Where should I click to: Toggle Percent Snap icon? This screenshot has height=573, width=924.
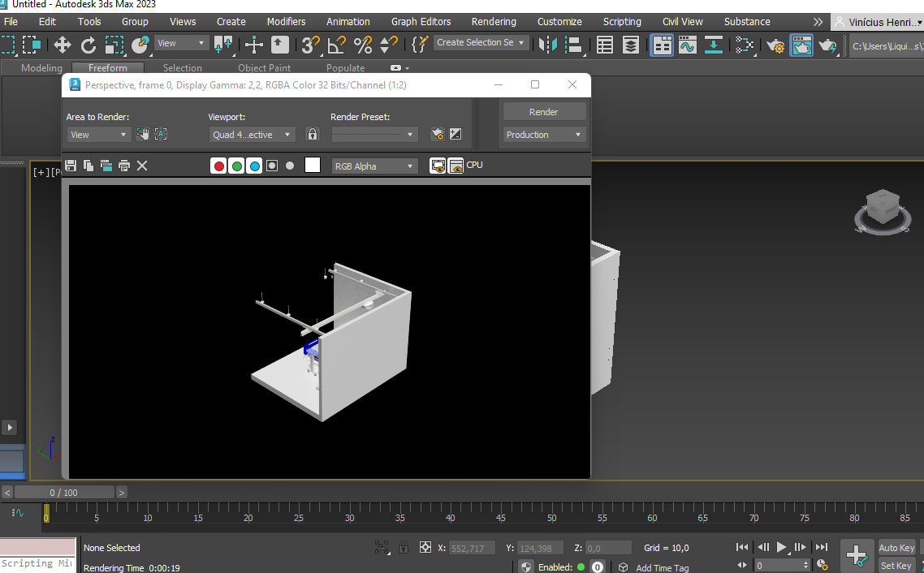point(362,45)
